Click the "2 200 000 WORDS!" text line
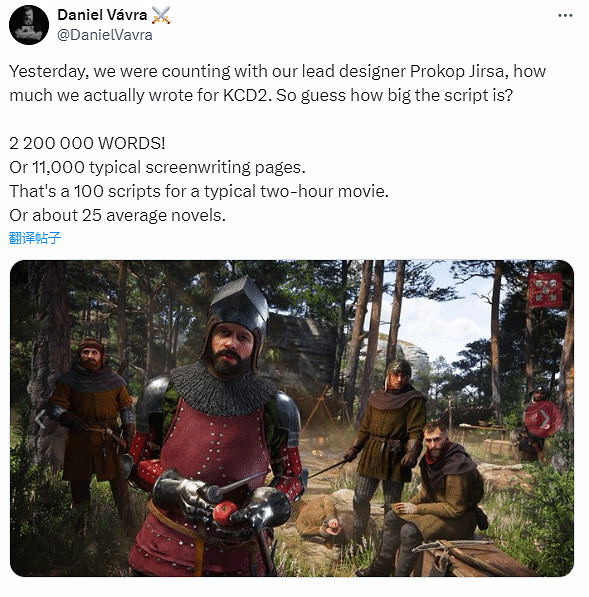589x597 pixels. coord(87,144)
